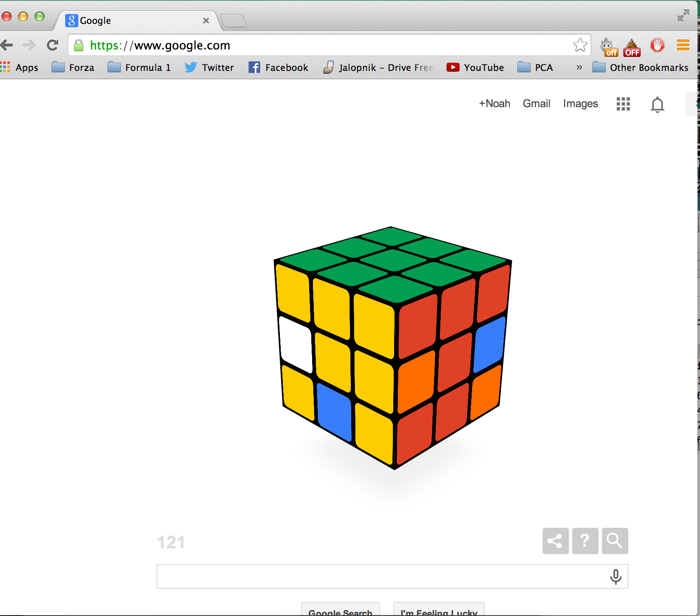Toggle the poop extension showing 'OFF'
Screen dimensions: 700x616
point(632,47)
